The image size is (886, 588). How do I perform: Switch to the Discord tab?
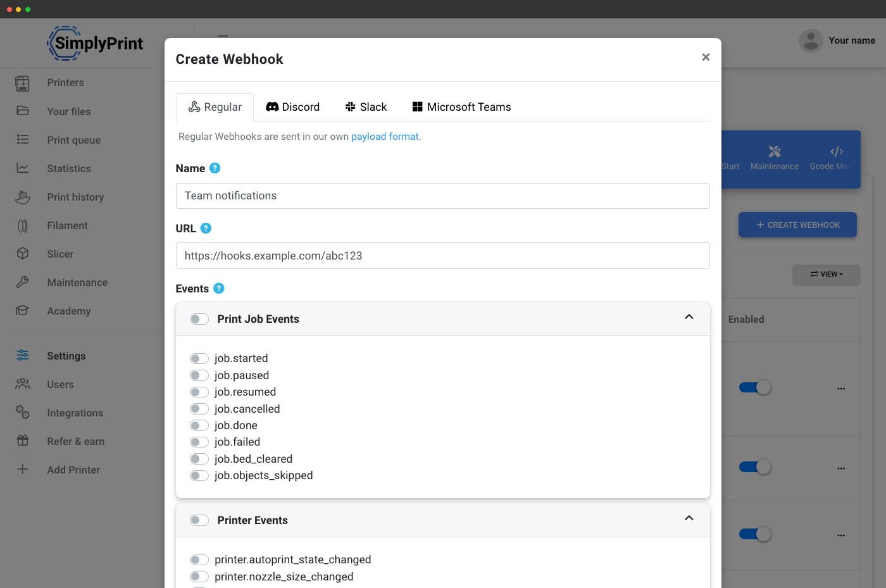tap(293, 107)
